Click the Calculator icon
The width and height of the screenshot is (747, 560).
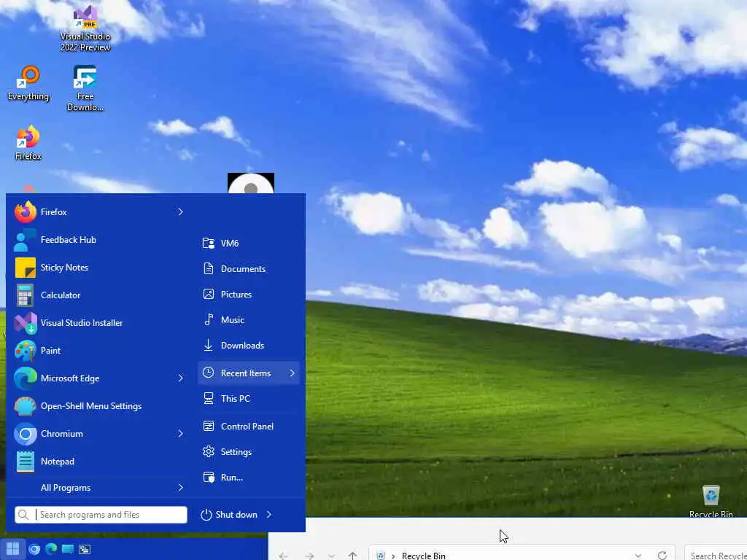tap(26, 295)
